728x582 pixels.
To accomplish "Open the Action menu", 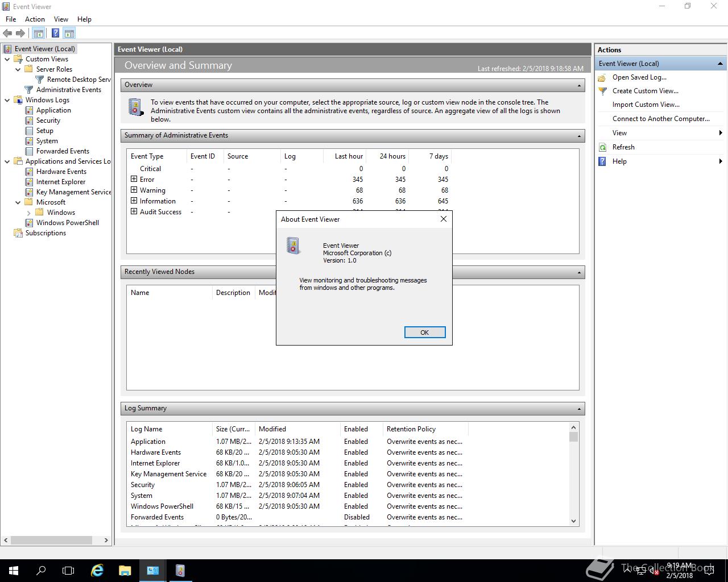I will [x=35, y=19].
